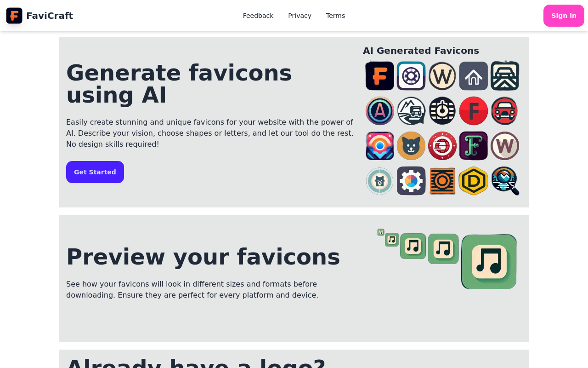The width and height of the screenshot is (588, 368).
Task: Select the purple wheel favicon with teal border
Action: coord(411,76)
